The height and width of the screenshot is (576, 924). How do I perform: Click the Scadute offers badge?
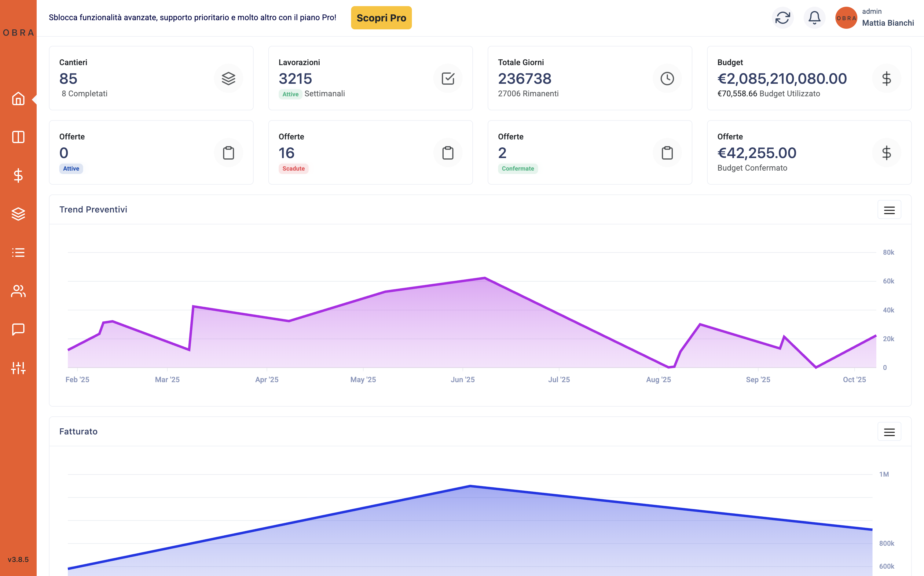coord(293,169)
